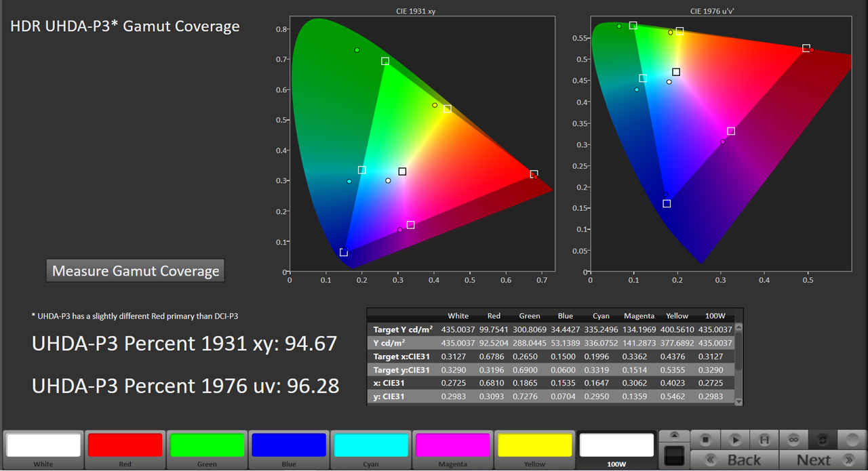Click table cell 34.4427
Viewport: 868px width, 471px height.
click(x=566, y=329)
